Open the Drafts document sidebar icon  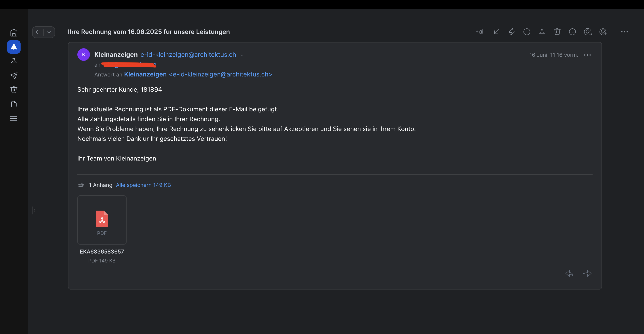pyautogui.click(x=14, y=104)
